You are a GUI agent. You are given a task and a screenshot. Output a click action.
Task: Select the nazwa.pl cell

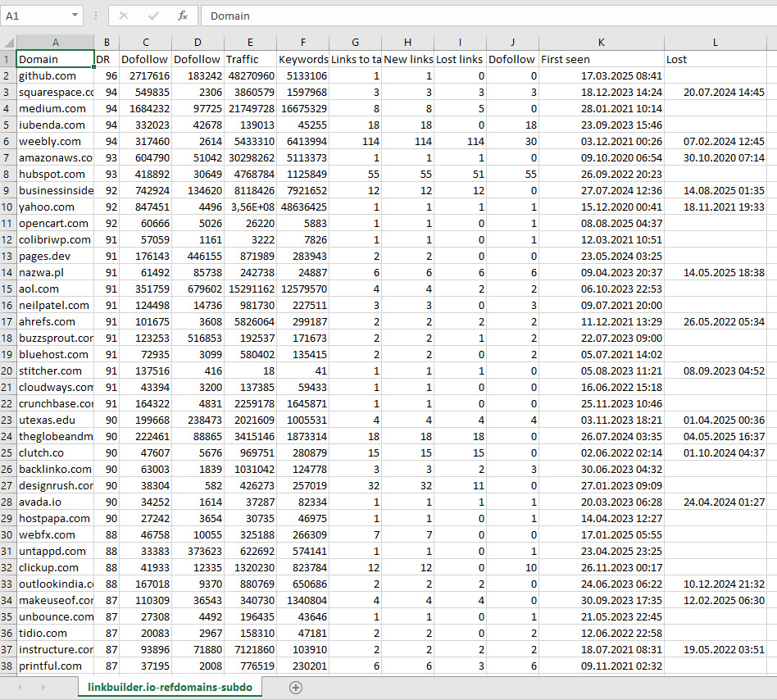pos(56,272)
